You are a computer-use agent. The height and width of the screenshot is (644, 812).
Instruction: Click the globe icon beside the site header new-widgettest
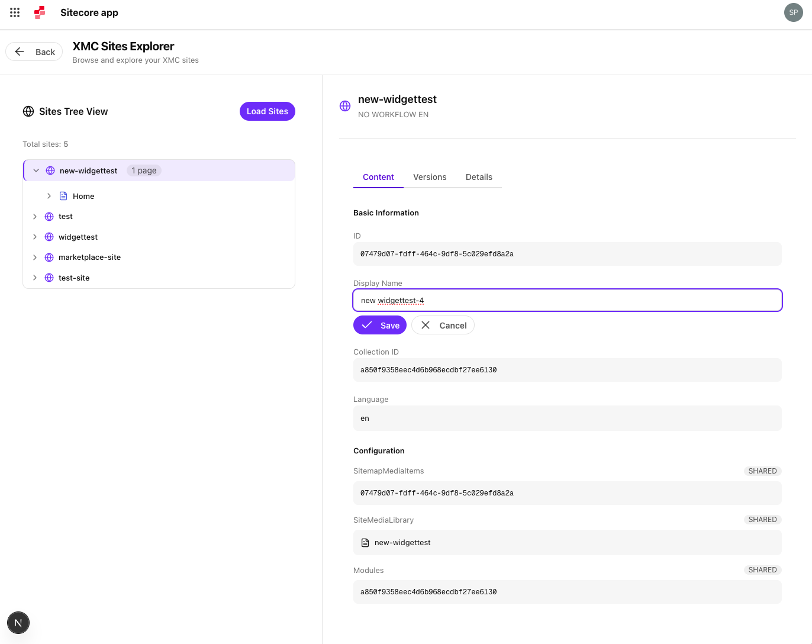(x=345, y=105)
